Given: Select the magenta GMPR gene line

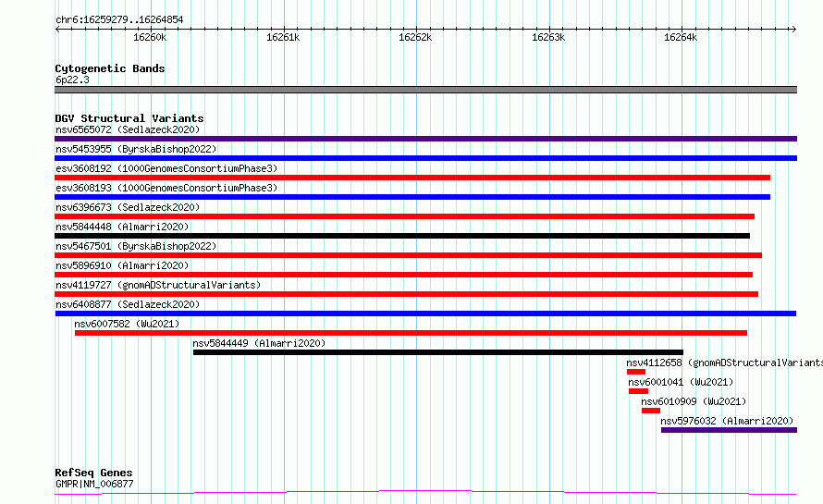Looking at the screenshot, I should click(x=425, y=493).
